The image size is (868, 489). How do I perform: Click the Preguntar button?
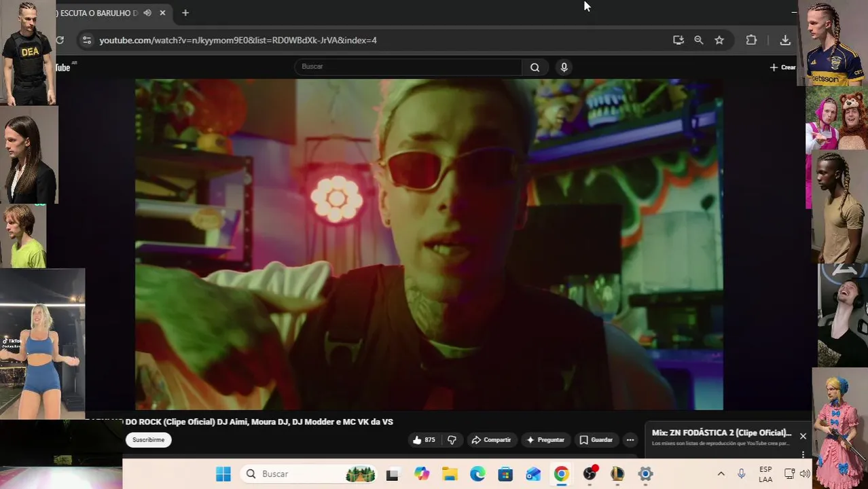pyautogui.click(x=545, y=440)
